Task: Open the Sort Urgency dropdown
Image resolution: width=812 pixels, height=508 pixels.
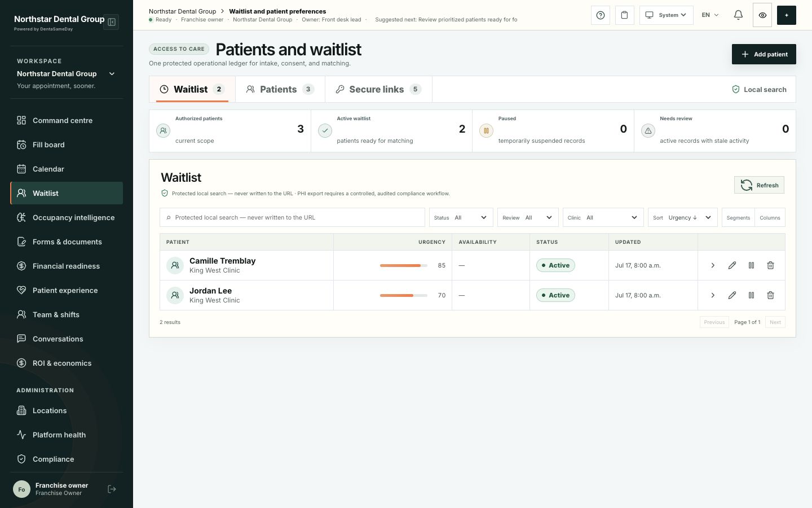Action: [683, 218]
